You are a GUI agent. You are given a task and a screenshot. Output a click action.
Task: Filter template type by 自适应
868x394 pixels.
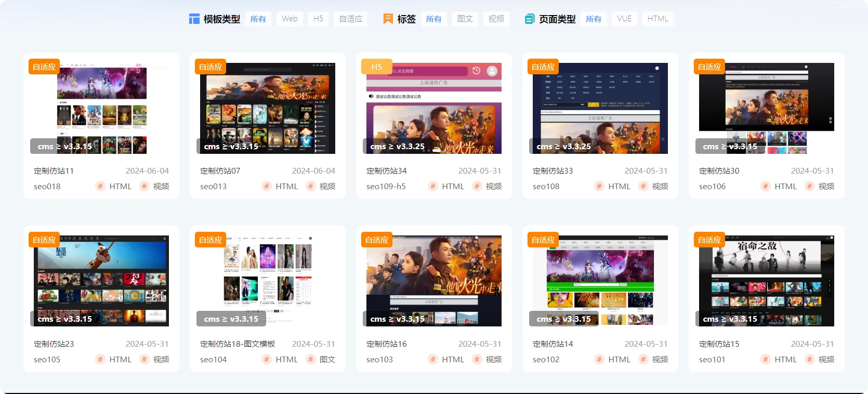351,19
